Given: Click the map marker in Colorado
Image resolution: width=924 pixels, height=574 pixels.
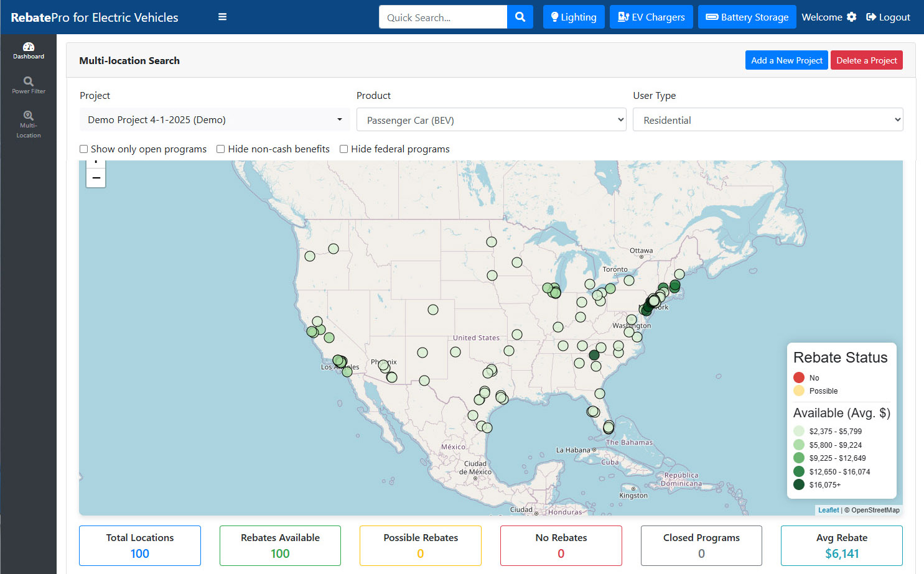Looking at the screenshot, I should (x=433, y=310).
